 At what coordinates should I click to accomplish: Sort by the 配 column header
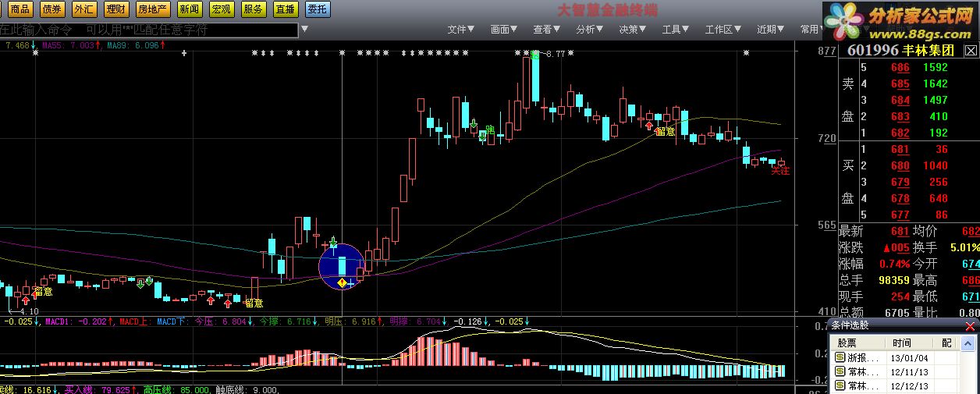946,343
